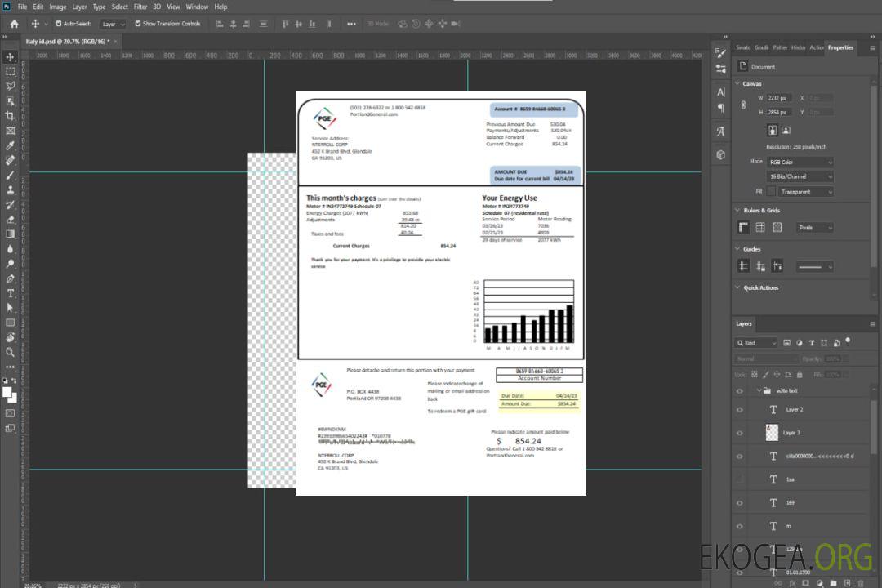Open the RGB Color mode dropdown
The image size is (882, 588).
800,162
